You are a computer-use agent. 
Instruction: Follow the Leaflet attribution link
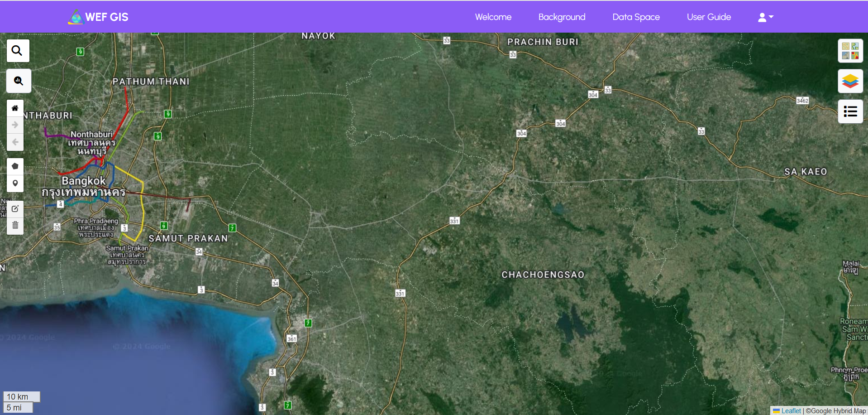[791, 410]
